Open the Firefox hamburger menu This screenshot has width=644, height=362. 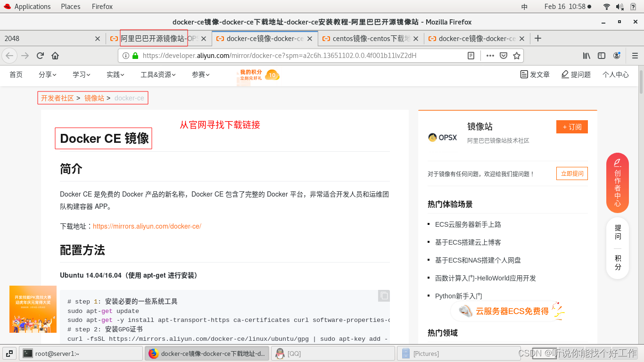[x=635, y=56]
